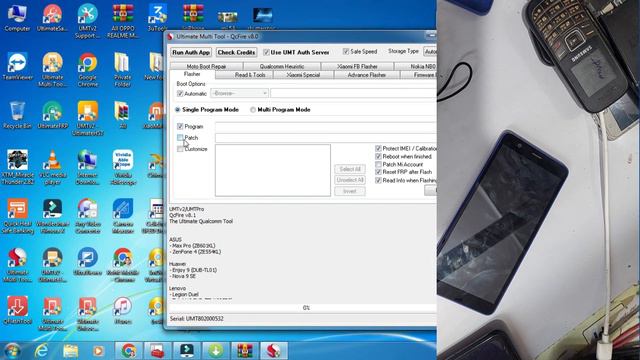Screen dimensions: 640x360
Task: Open the Xiaomi Special tab
Action: 303,75
